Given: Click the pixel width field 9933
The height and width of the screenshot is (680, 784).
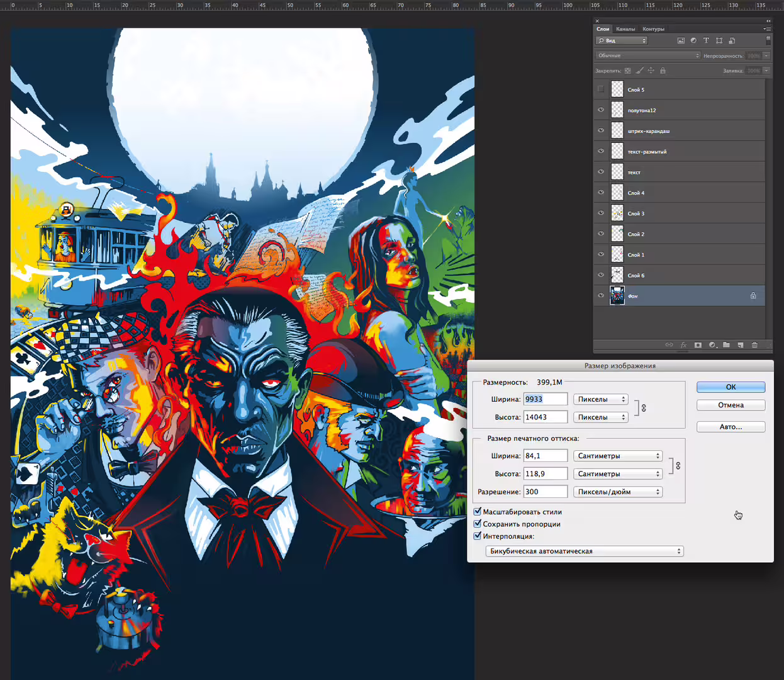Looking at the screenshot, I should [x=546, y=399].
